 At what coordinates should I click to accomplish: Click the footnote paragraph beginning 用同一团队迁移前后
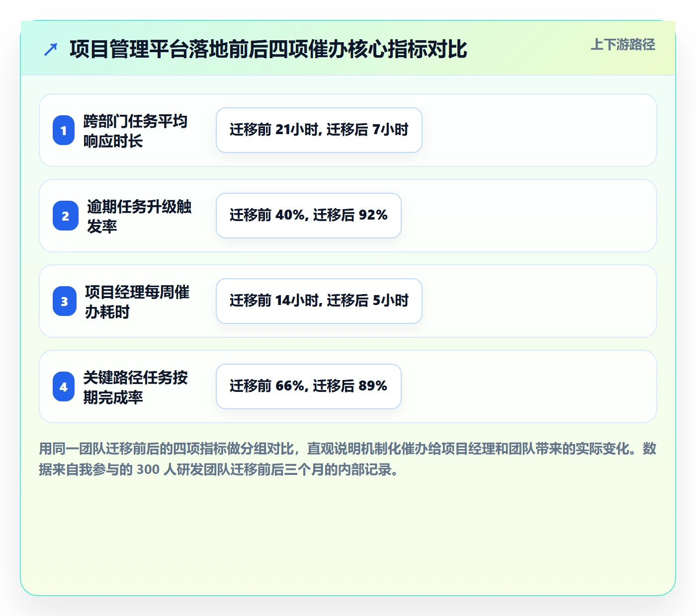tap(348, 459)
